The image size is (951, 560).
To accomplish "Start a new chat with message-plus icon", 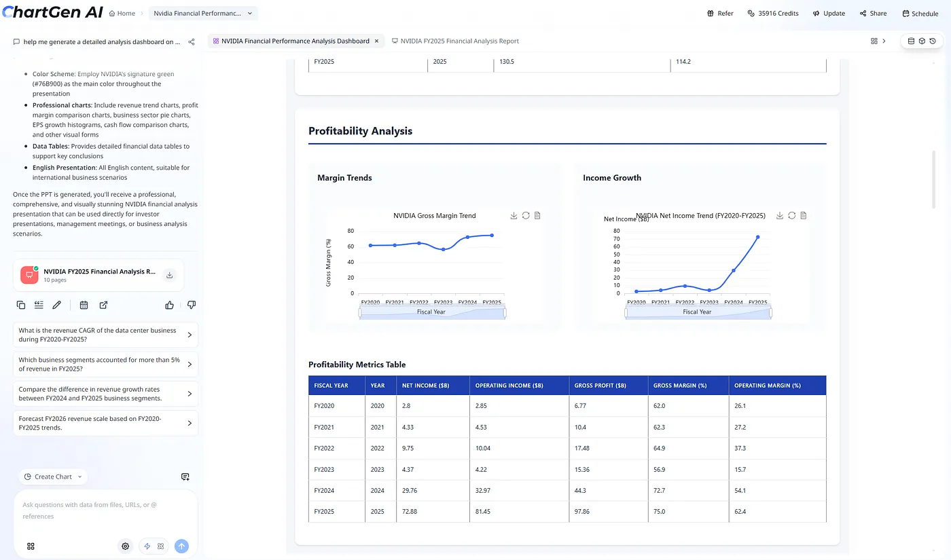I will (x=185, y=477).
